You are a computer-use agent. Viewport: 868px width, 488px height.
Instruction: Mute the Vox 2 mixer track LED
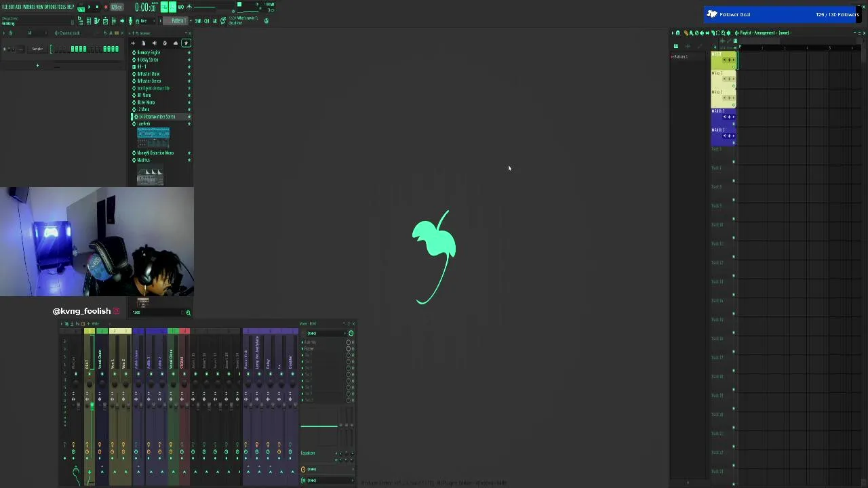[x=125, y=374]
